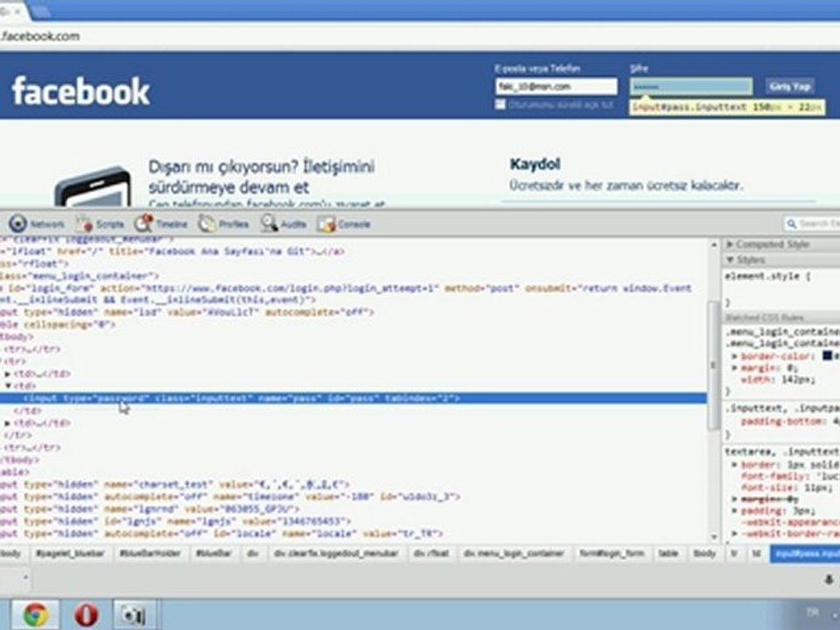Select the lgnrnd hidden input line

click(150, 509)
